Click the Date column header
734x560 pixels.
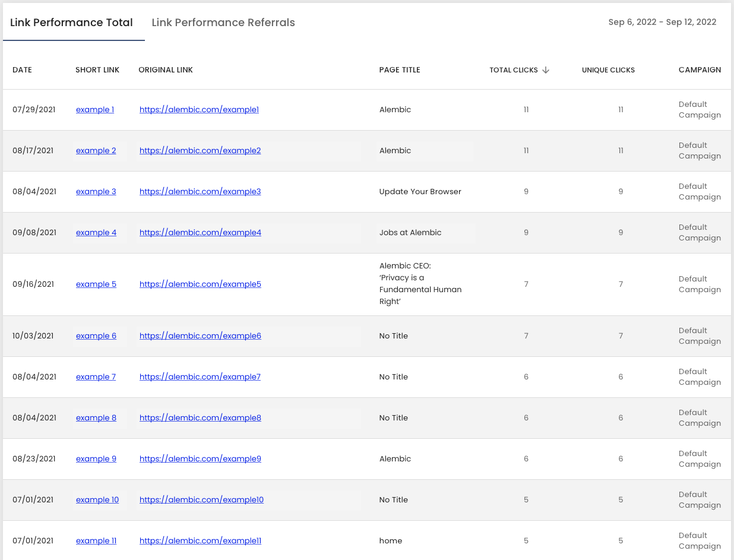coord(22,70)
